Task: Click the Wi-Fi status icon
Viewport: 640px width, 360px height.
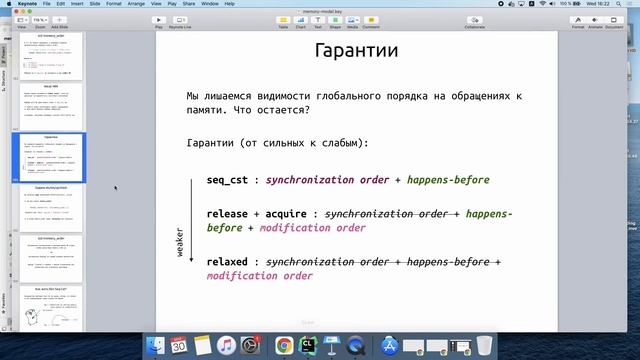Action: point(542,4)
